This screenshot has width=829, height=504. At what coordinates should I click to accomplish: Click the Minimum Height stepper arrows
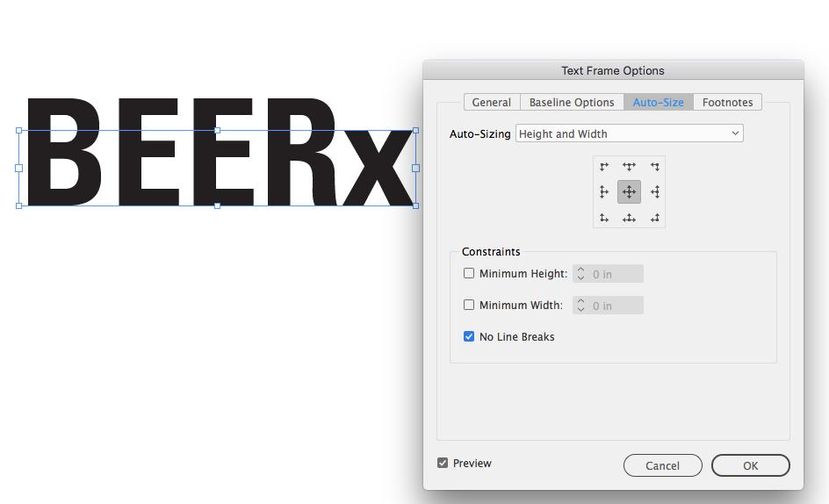[581, 274]
